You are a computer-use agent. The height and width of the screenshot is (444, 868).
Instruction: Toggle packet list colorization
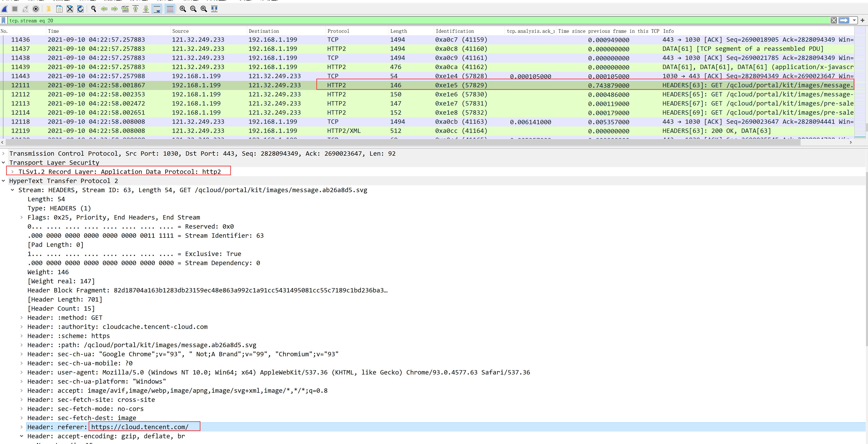pyautogui.click(x=170, y=9)
